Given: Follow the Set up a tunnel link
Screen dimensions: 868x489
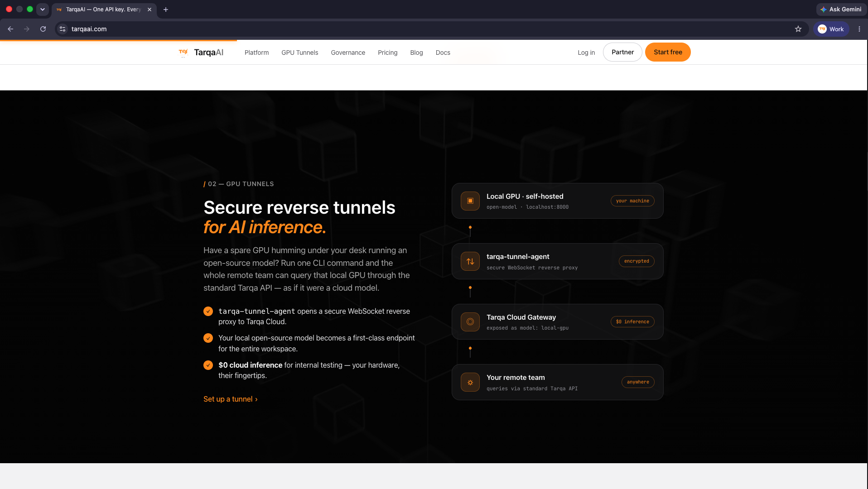Looking at the screenshot, I should [231, 399].
